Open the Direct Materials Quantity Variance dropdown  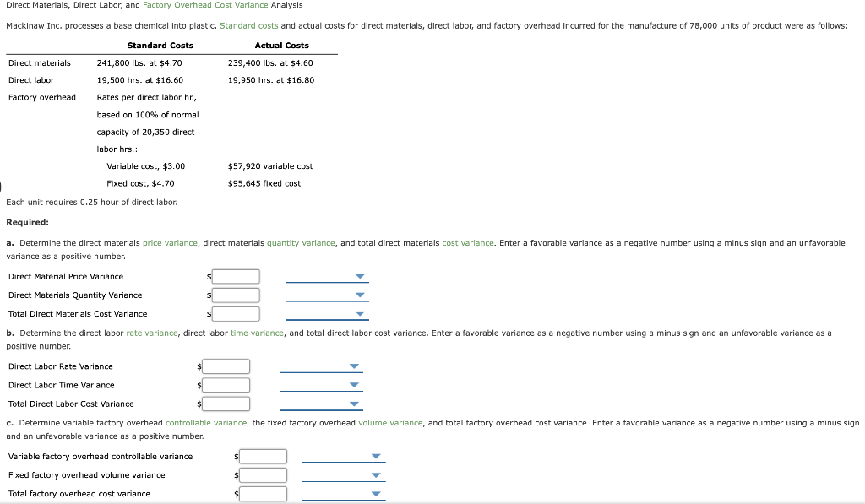360,294
